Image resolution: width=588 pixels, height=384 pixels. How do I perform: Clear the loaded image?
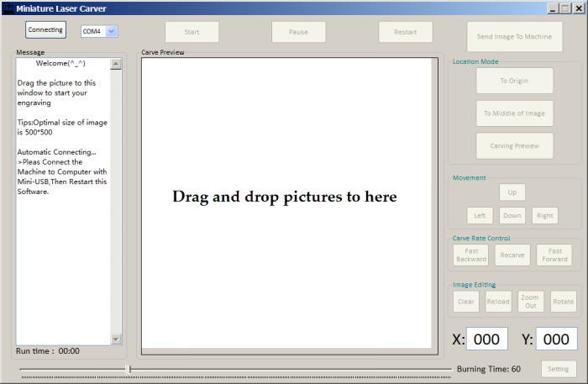click(466, 302)
